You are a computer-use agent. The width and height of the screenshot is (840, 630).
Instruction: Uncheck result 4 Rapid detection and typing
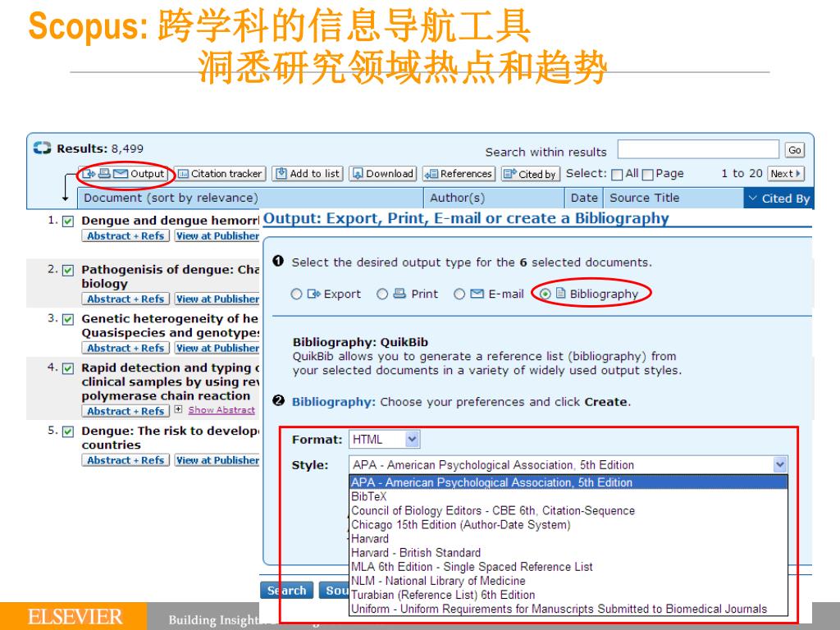coord(68,368)
